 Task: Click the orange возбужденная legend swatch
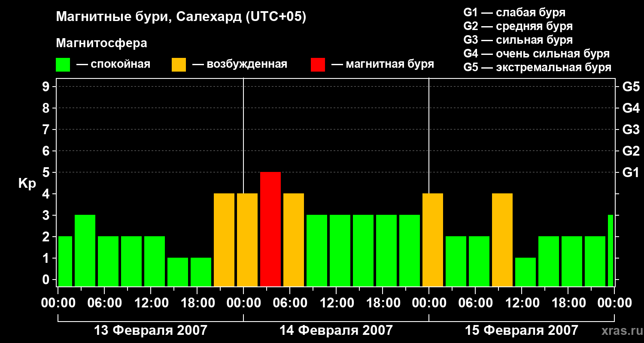[179, 65]
